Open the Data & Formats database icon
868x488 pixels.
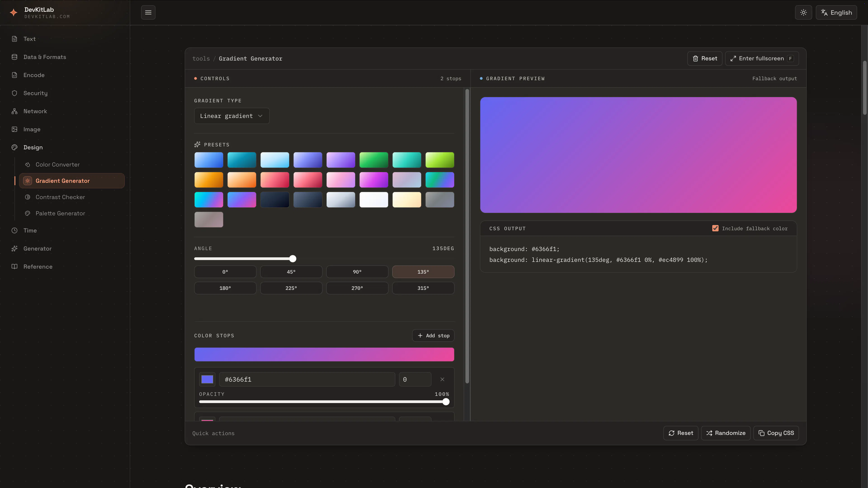point(14,57)
